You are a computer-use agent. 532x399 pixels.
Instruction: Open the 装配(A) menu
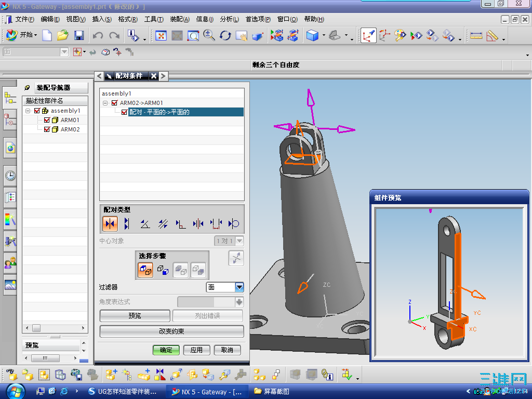point(180,19)
